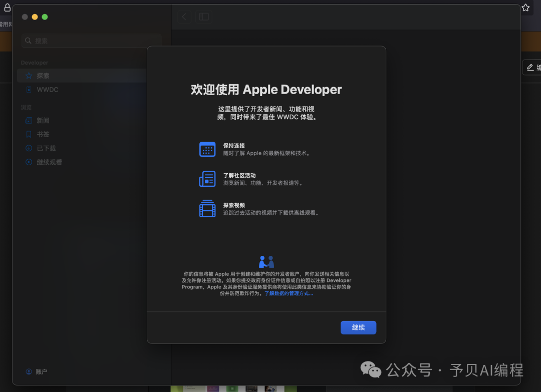Toggle the sidebar visibility button

(x=204, y=17)
